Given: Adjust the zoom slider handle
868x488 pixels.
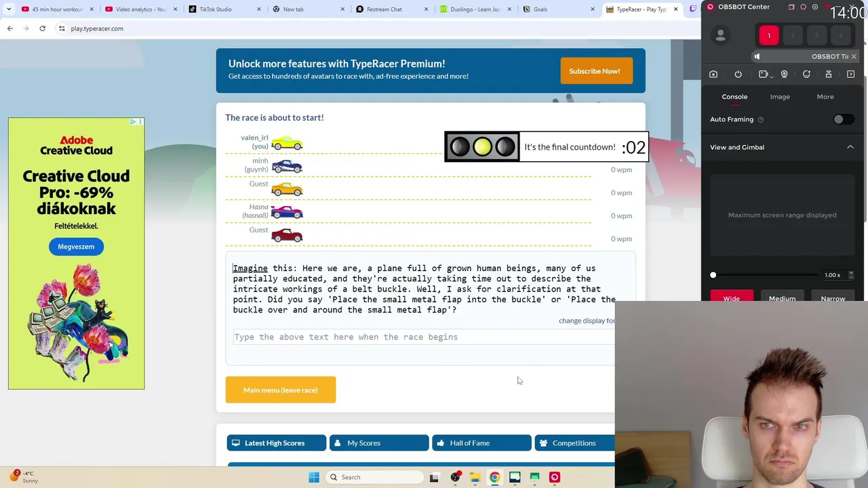Looking at the screenshot, I should (x=713, y=275).
